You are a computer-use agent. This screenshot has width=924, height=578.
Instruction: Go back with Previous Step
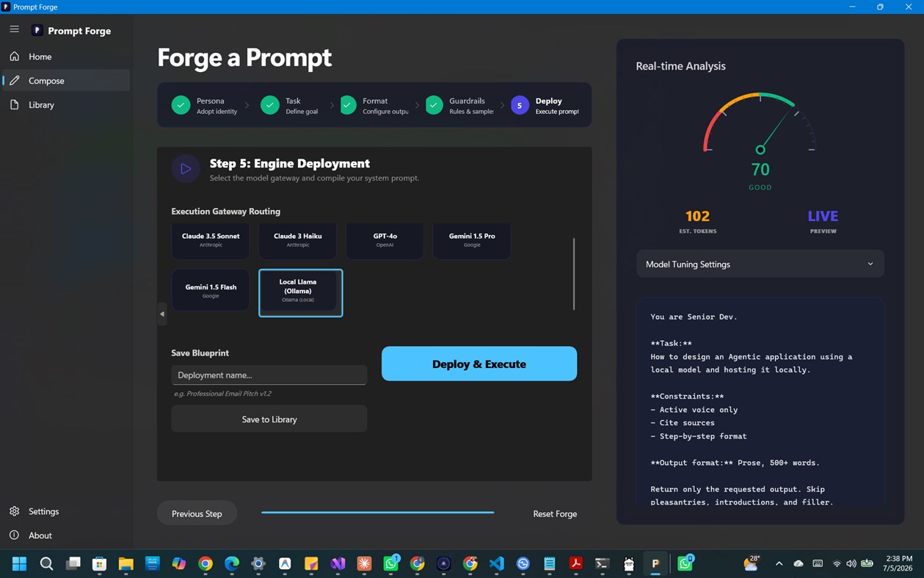(197, 513)
